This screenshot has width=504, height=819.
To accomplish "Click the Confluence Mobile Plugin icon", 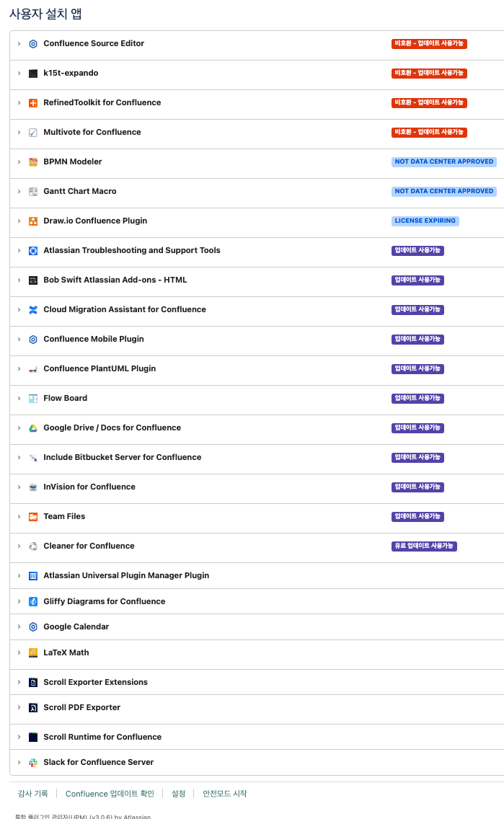I will point(33,340).
